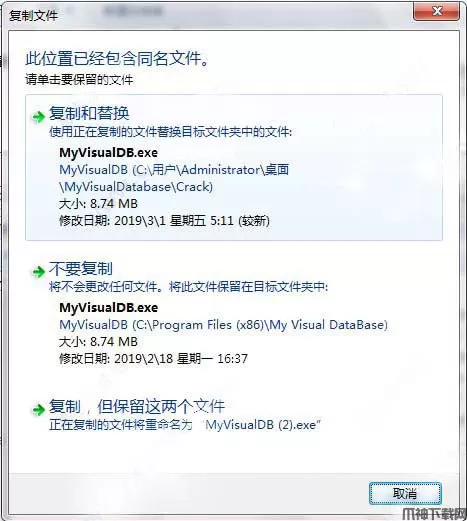
Task: Click the Program Files (x86) destination path
Action: pyautogui.click(x=223, y=325)
